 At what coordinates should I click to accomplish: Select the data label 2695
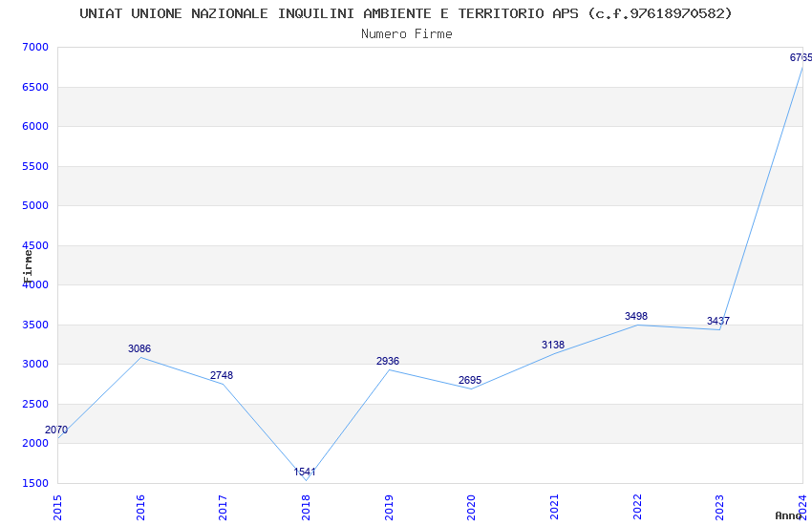470,380
